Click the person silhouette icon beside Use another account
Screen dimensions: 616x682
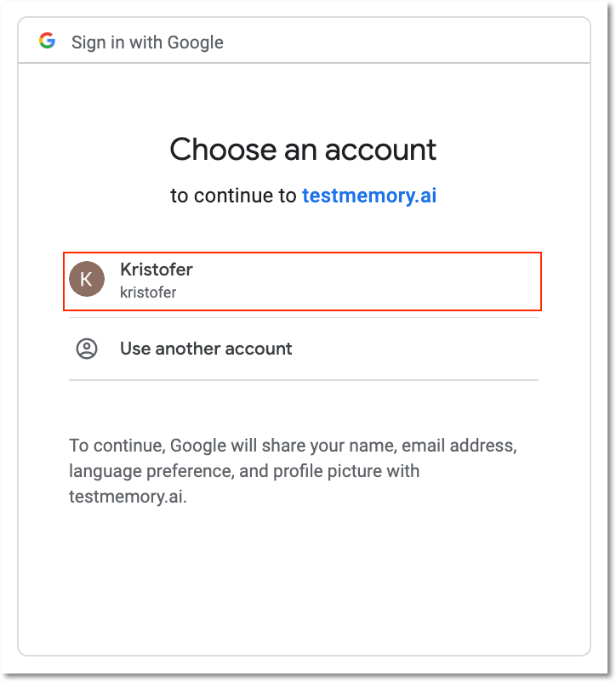pyautogui.click(x=87, y=349)
